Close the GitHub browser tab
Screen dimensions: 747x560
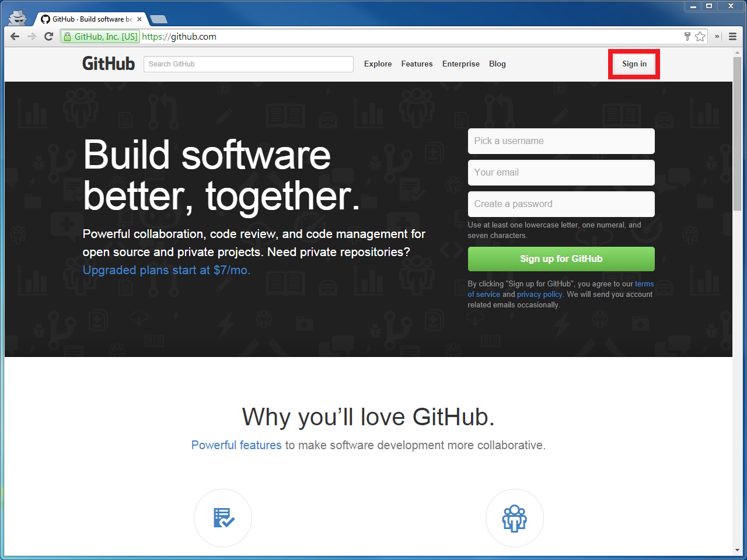(139, 19)
